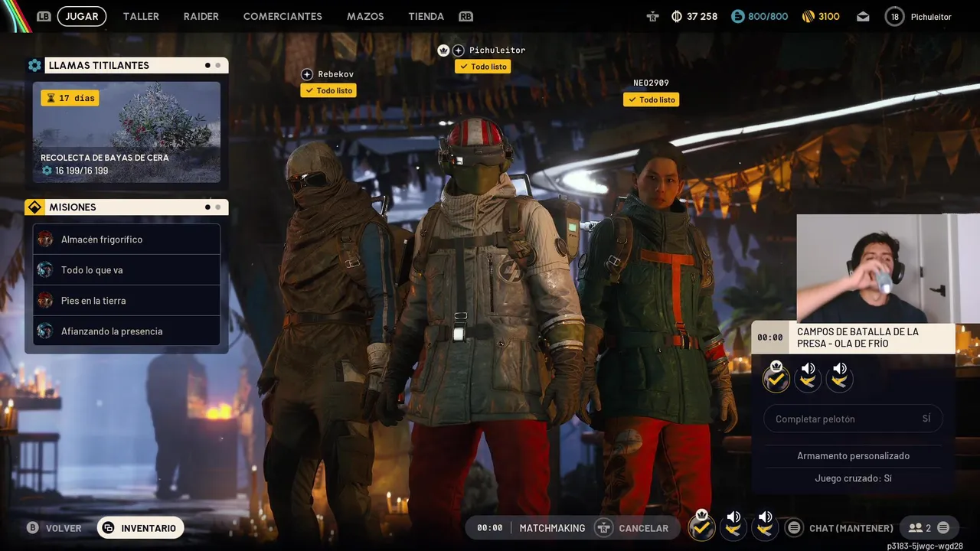Click the NE02909 player name
The image size is (980, 551).
tap(651, 83)
